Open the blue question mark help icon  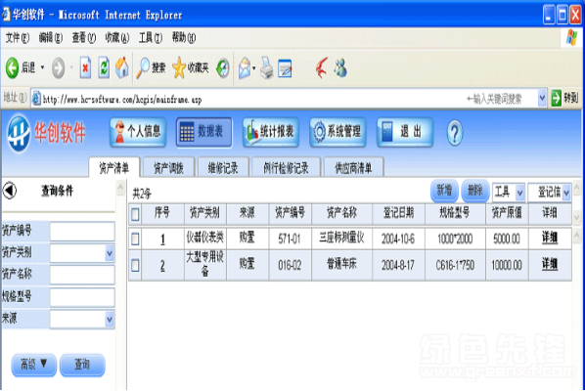455,132
